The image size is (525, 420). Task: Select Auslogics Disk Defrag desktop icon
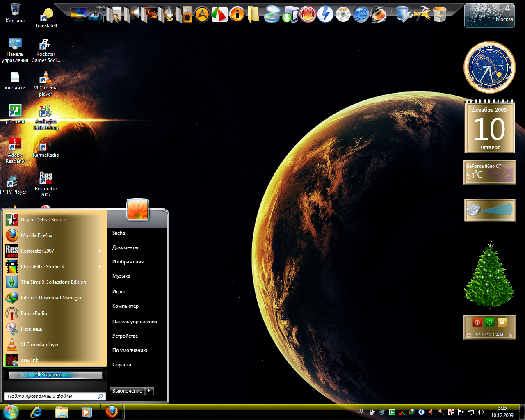point(46,117)
